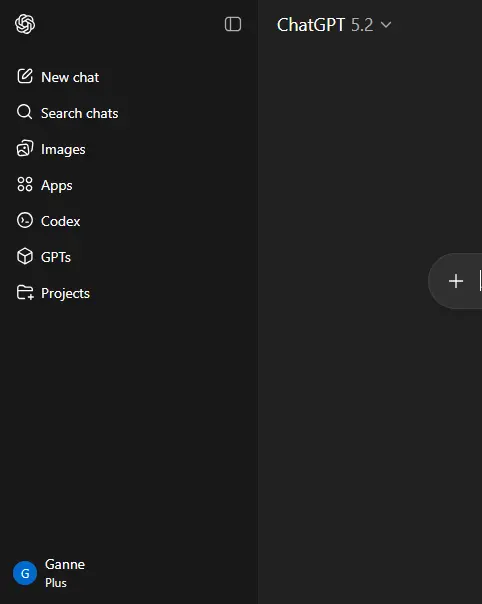Click the New chat pencil icon
Screen dimensions: 482x604
point(25,76)
